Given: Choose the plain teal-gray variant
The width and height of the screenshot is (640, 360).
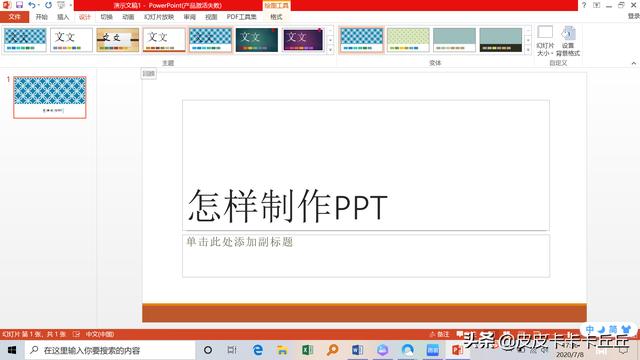Looking at the screenshot, I should (x=454, y=40).
